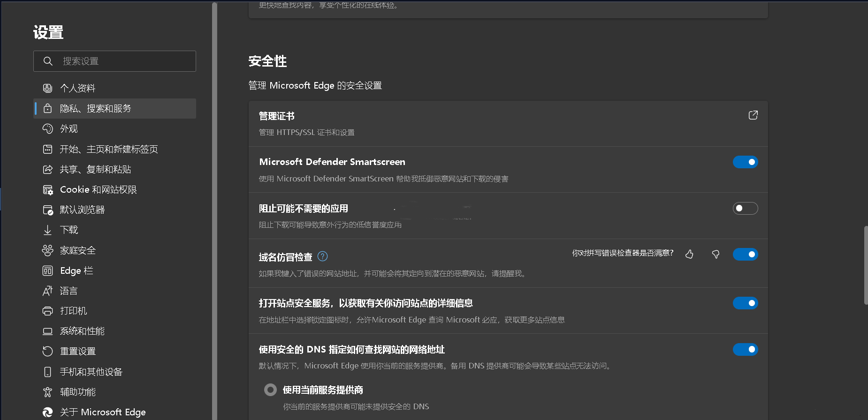Viewport: 868px width, 420px height.
Task: Open the 关于 Microsoft Edge page
Action: (x=114, y=412)
